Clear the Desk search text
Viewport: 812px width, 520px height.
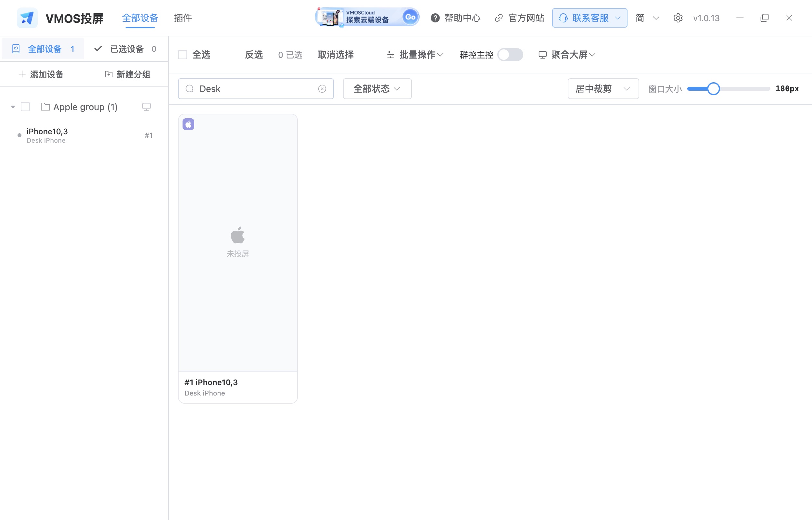[x=322, y=89]
